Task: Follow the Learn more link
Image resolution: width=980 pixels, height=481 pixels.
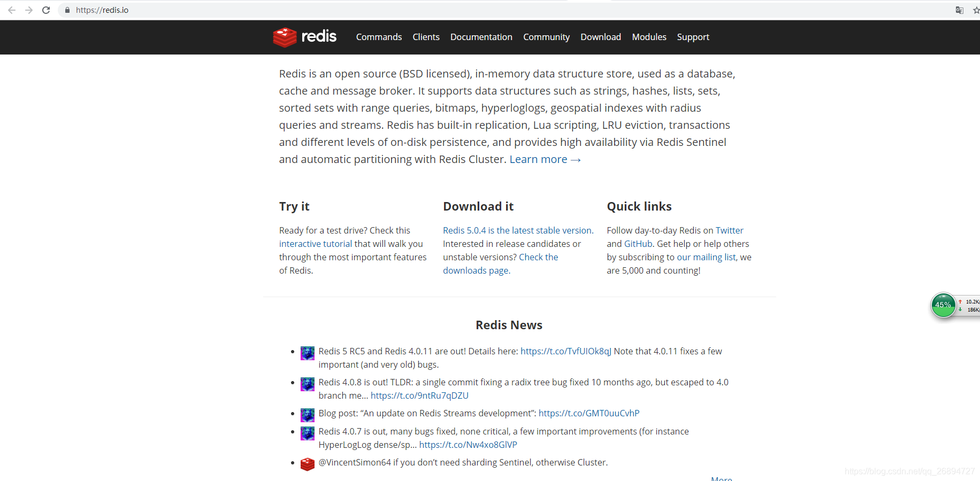Action: point(545,159)
